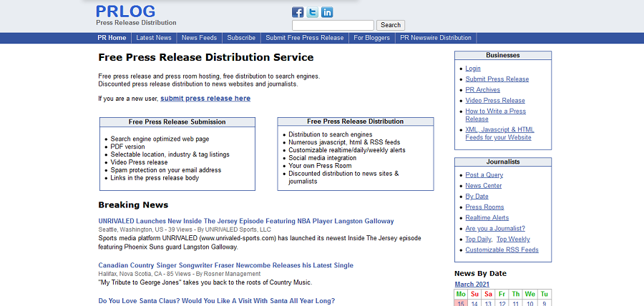
Task: Open PR Archives link
Action: pos(482,90)
